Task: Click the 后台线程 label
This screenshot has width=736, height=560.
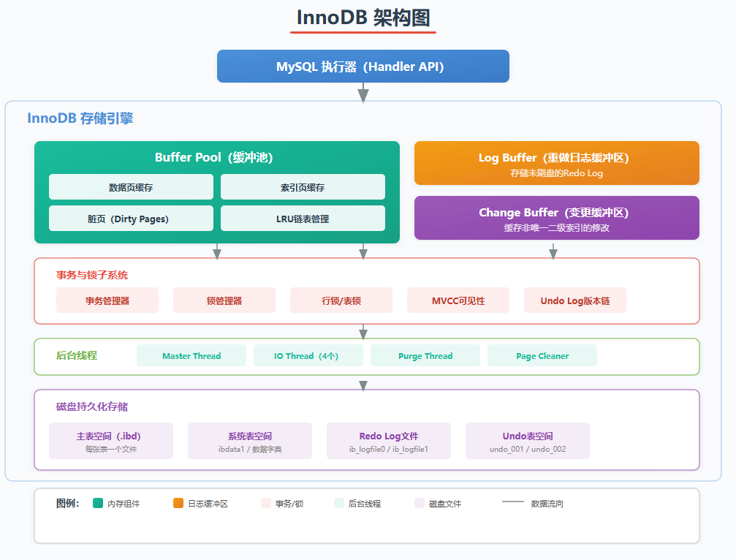Action: coord(77,355)
